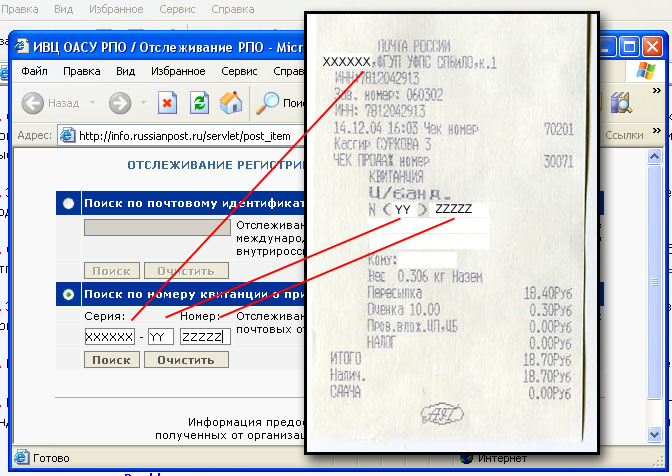Viewport: 672px width, 476px height.
Task: Click the scrollbar up arrow
Action: 654,157
